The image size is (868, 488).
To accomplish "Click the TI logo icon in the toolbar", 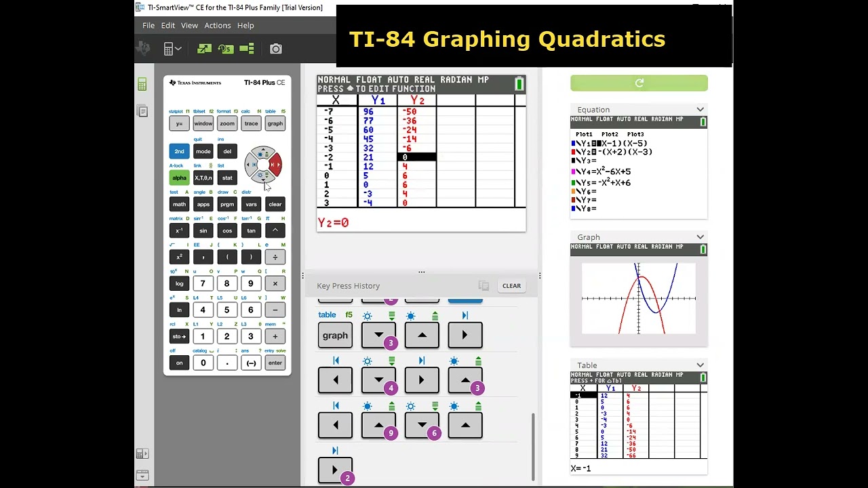I will coord(143,48).
